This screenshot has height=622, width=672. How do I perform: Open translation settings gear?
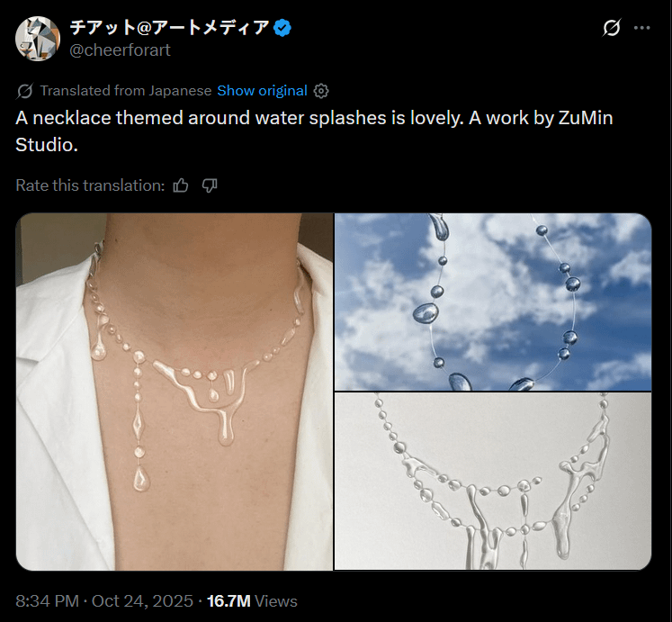(x=321, y=91)
